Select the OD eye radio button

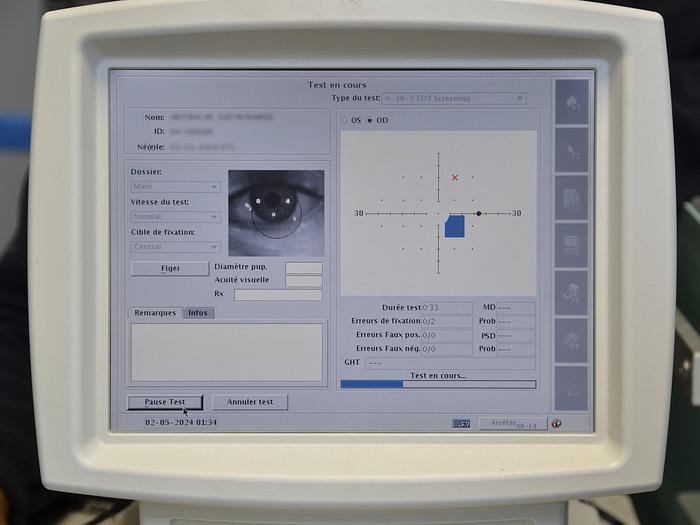[370, 120]
